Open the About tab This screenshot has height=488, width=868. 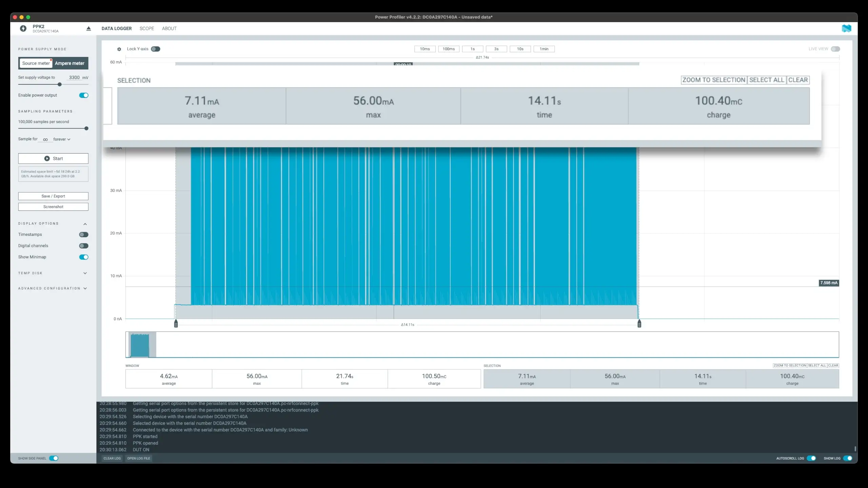(169, 28)
